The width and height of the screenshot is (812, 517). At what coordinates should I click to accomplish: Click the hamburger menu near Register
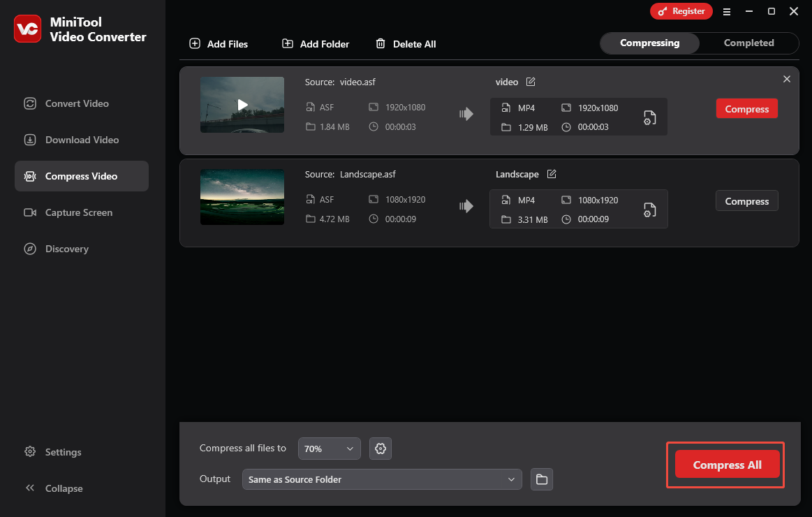727,11
